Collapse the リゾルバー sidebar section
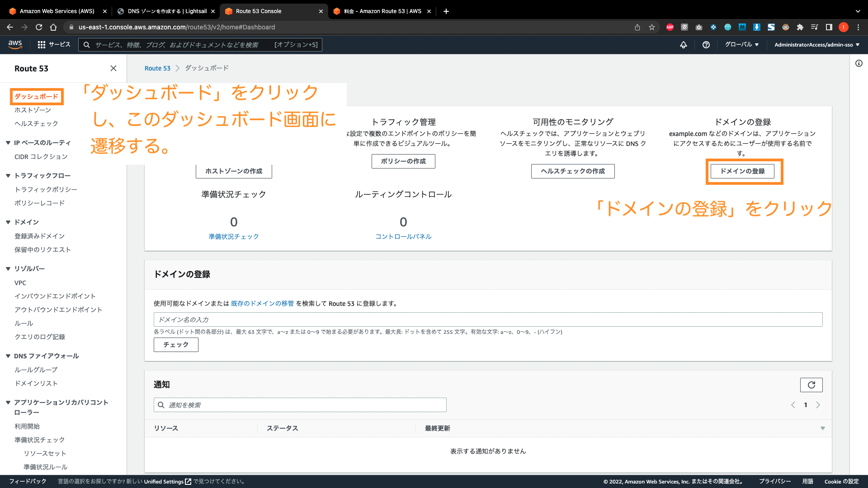This screenshot has width=868, height=488. [8, 268]
